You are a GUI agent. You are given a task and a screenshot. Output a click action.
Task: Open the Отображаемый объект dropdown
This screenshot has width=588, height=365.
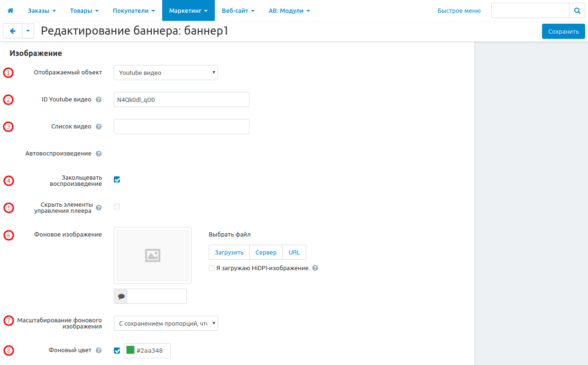(166, 73)
